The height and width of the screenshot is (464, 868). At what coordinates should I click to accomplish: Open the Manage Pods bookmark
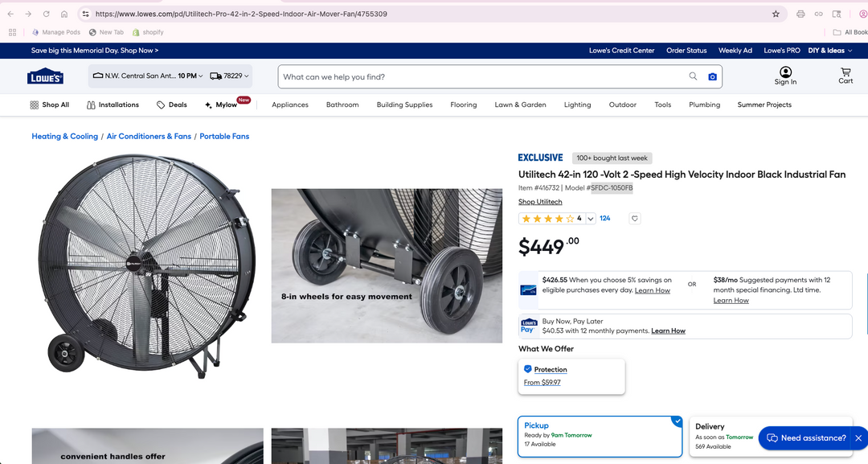[x=56, y=32]
